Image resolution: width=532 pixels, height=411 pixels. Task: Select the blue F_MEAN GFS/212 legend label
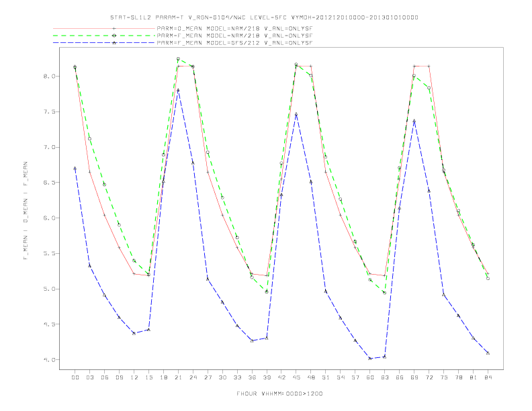click(234, 43)
